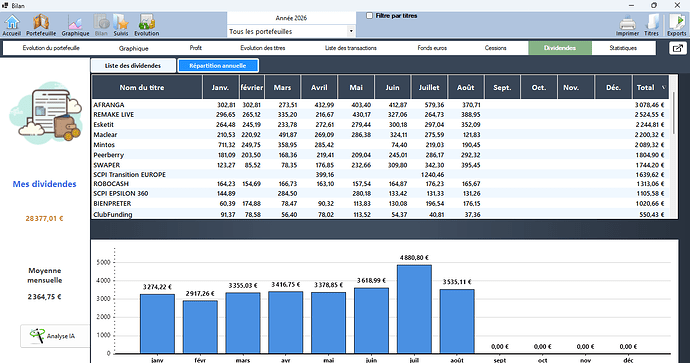Click the January bar in the chart

(157, 324)
